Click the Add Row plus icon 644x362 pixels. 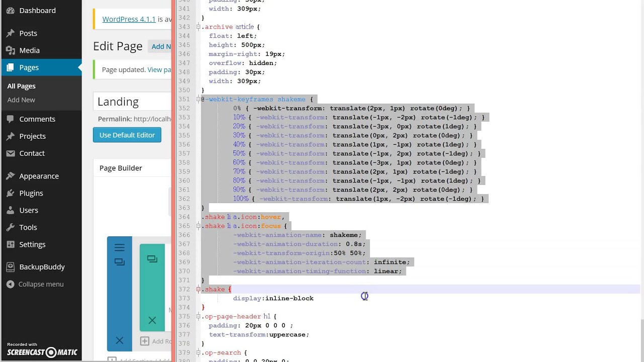pos(144,341)
